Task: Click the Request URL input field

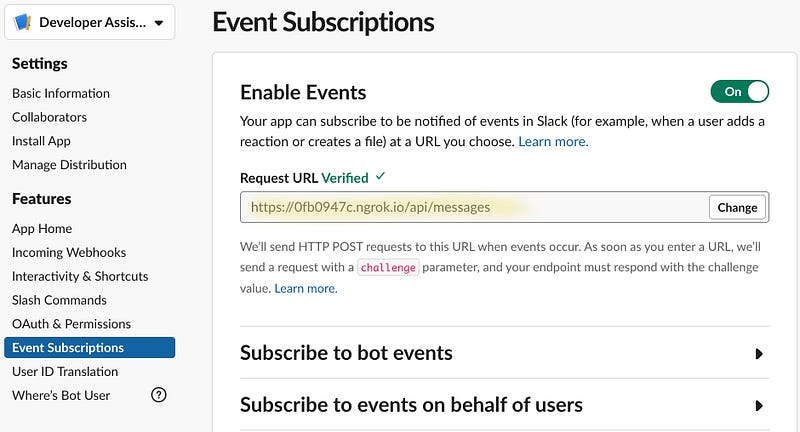Action: coord(474,207)
